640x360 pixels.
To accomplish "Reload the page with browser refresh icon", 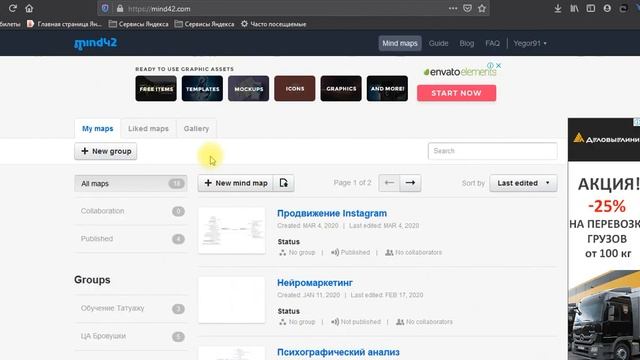I will (12, 8).
